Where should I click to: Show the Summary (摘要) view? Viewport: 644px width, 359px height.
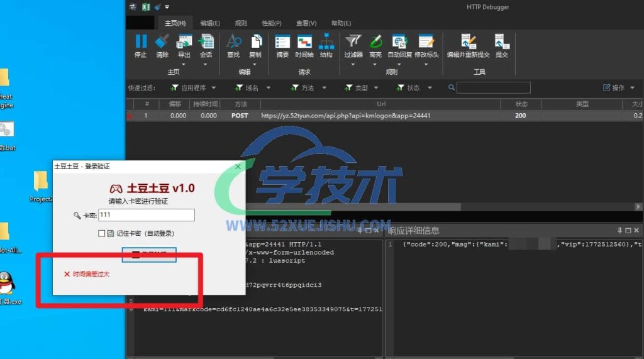[282, 41]
